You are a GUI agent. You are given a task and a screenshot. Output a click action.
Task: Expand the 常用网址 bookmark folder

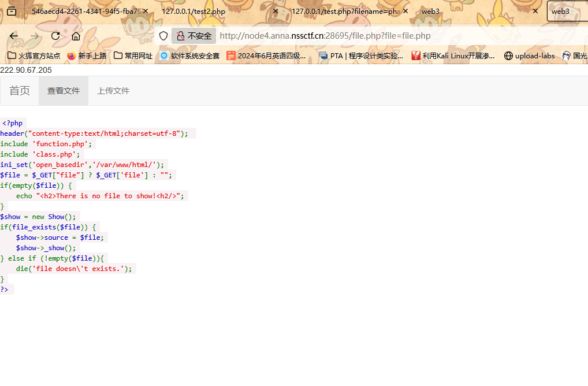coord(133,56)
